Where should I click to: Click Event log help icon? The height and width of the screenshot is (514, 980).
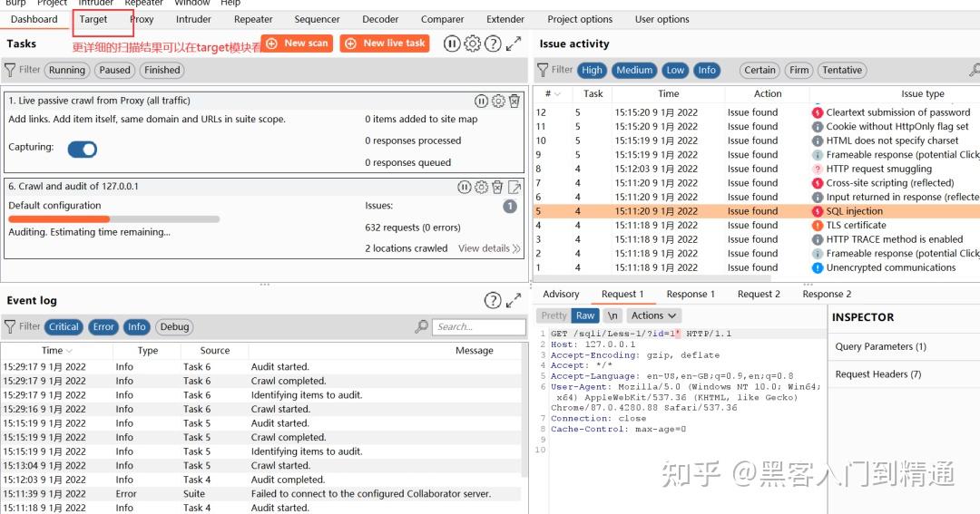coord(493,300)
